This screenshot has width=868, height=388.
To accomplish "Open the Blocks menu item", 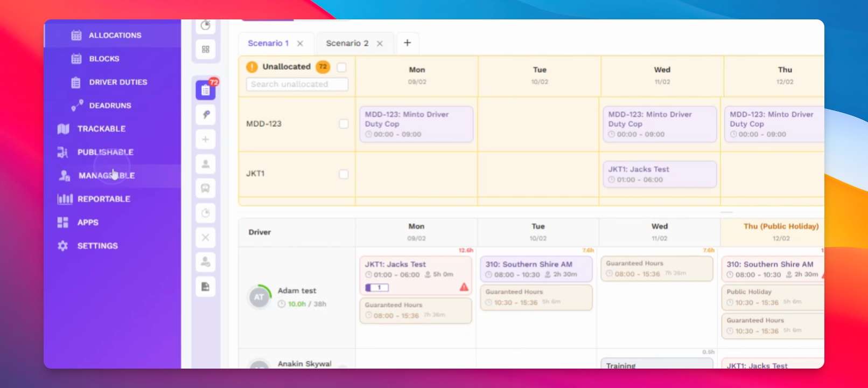I will click(104, 59).
